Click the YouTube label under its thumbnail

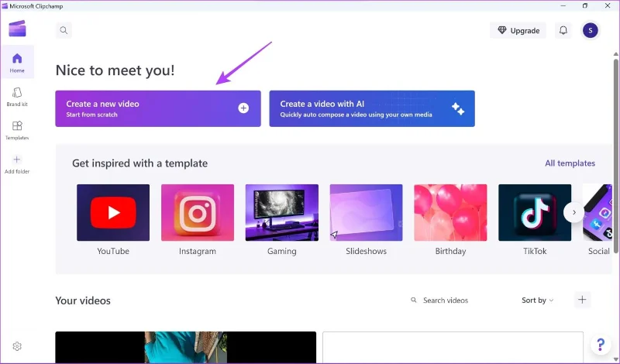click(x=113, y=252)
